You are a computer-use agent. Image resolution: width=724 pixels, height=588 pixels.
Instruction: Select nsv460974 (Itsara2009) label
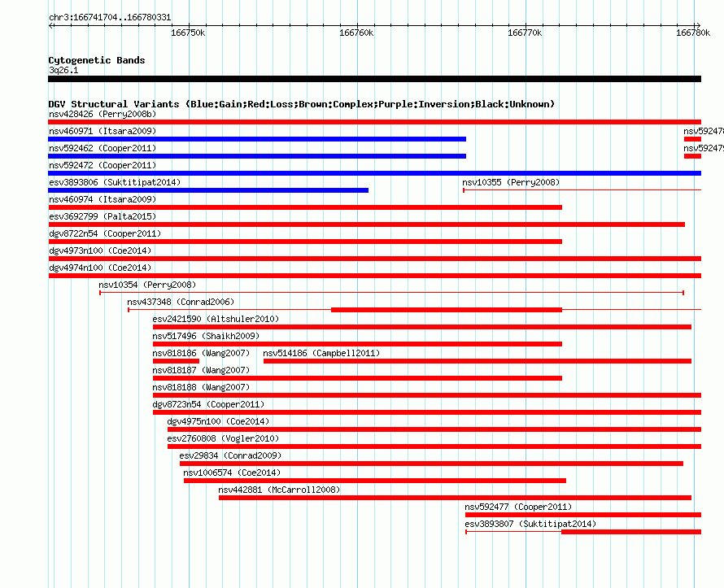click(102, 199)
